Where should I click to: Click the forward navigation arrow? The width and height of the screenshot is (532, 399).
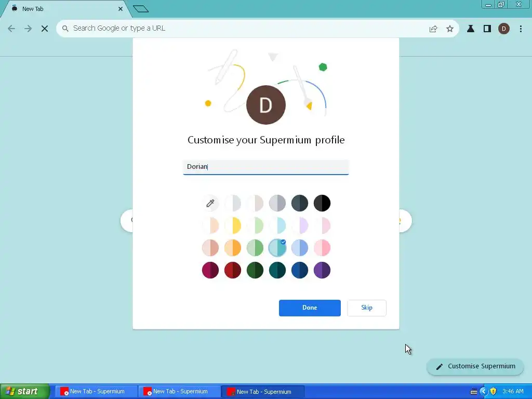coord(28,29)
